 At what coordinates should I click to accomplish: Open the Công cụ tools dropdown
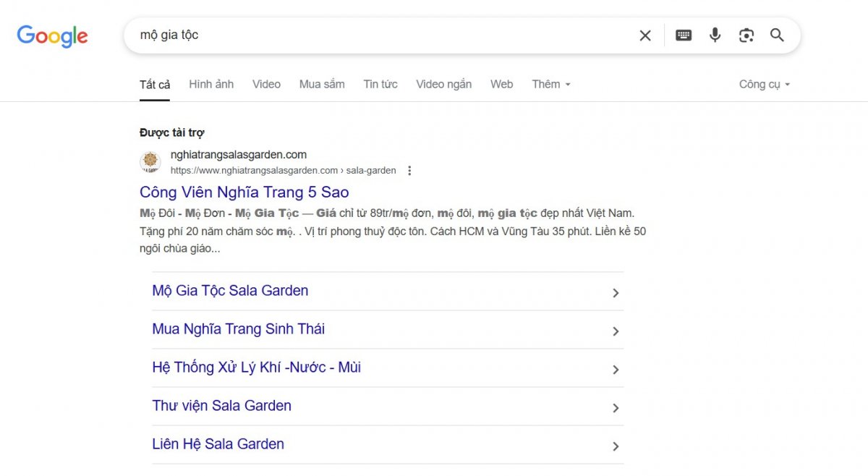point(764,84)
